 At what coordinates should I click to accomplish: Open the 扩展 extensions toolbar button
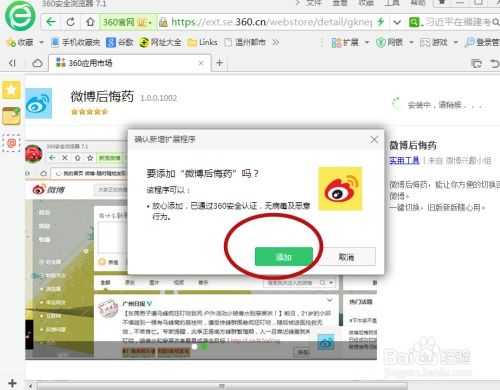[x=345, y=42]
